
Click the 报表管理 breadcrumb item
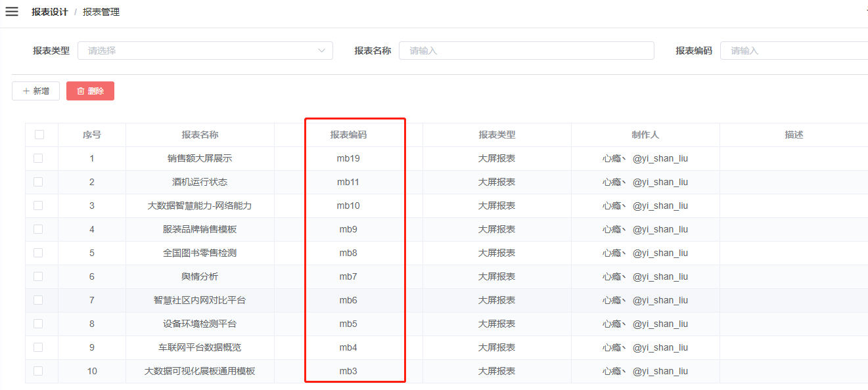click(101, 12)
